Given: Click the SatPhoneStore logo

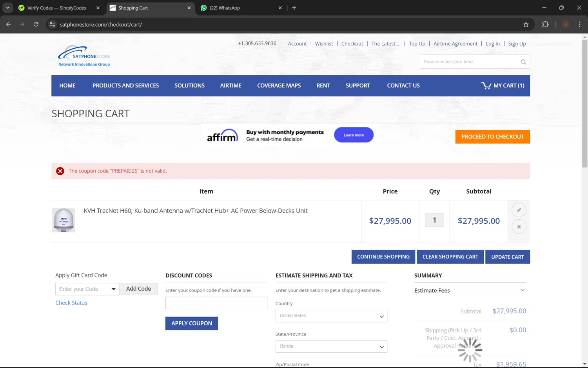Looking at the screenshot, I should [84, 56].
